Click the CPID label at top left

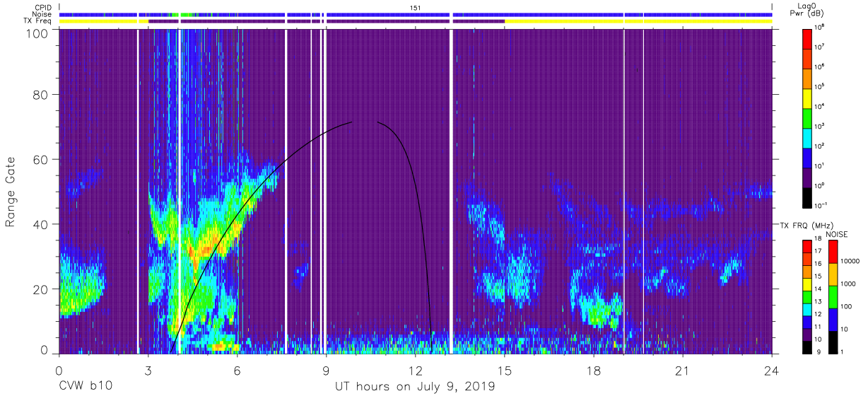tap(42, 7)
